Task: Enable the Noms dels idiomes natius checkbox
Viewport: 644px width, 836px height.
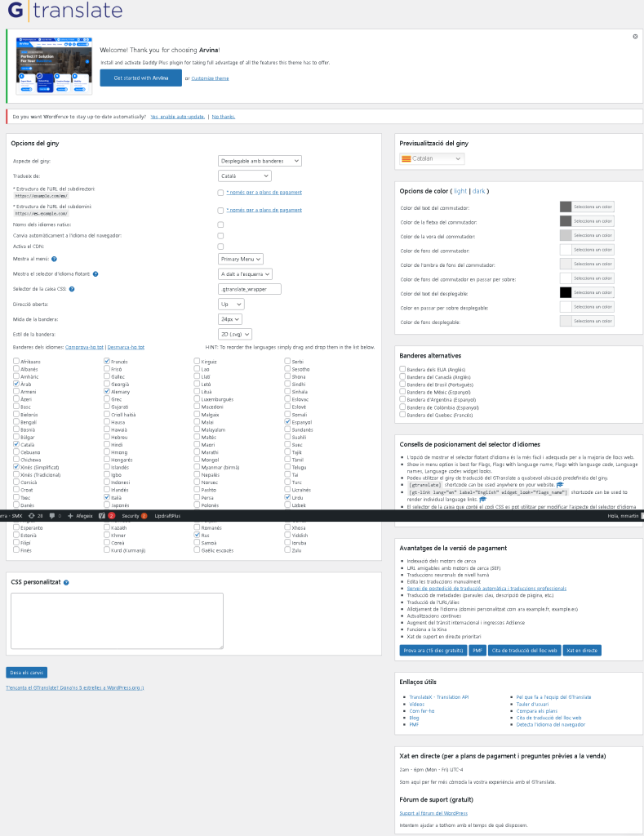Action: [220, 225]
